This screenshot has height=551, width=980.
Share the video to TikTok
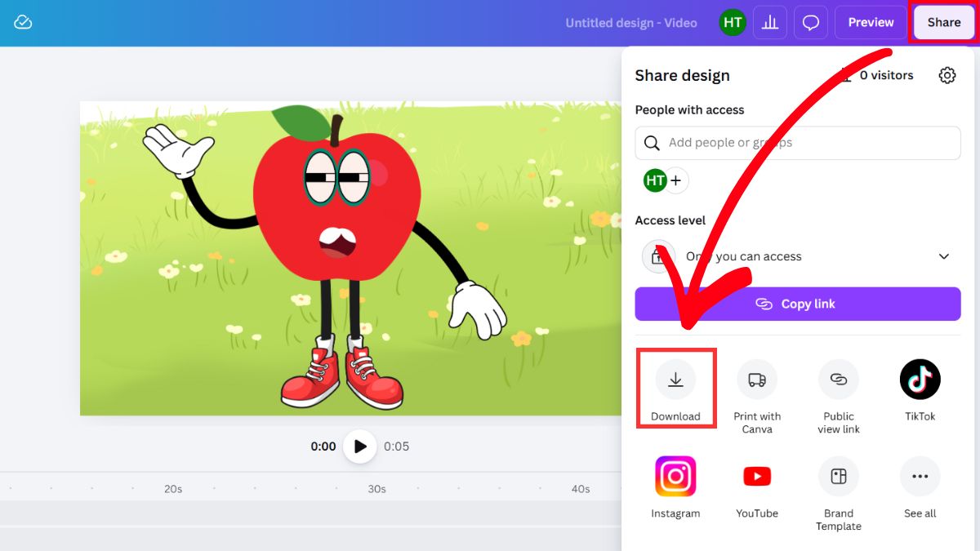click(920, 380)
